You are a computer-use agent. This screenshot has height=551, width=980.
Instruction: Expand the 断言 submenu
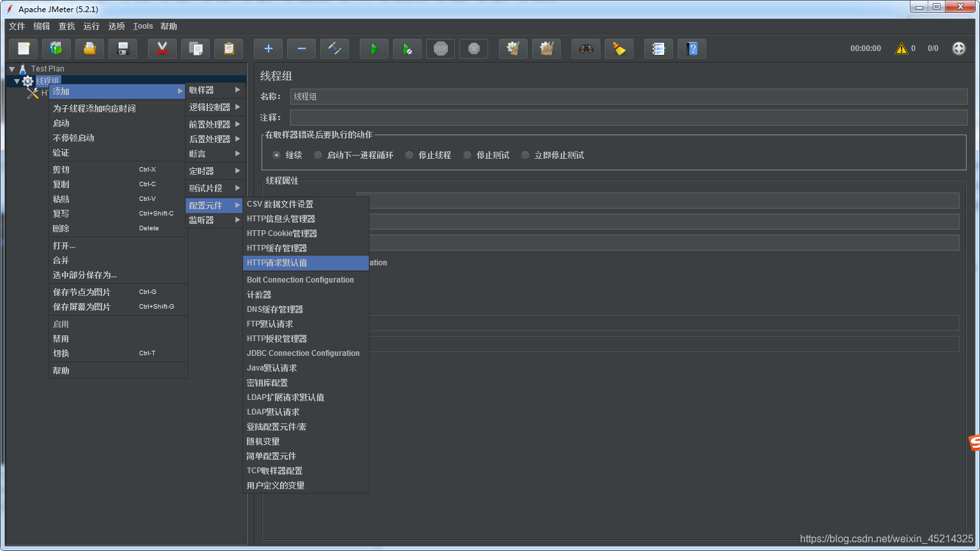[x=214, y=154]
